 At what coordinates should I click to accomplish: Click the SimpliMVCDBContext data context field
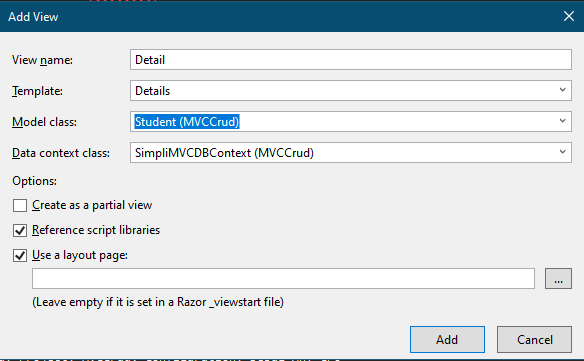351,152
